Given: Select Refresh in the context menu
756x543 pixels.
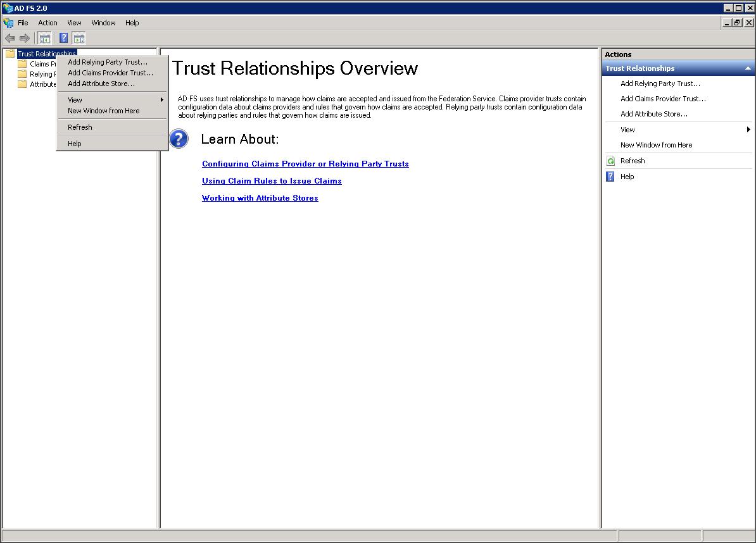Looking at the screenshot, I should [112, 127].
